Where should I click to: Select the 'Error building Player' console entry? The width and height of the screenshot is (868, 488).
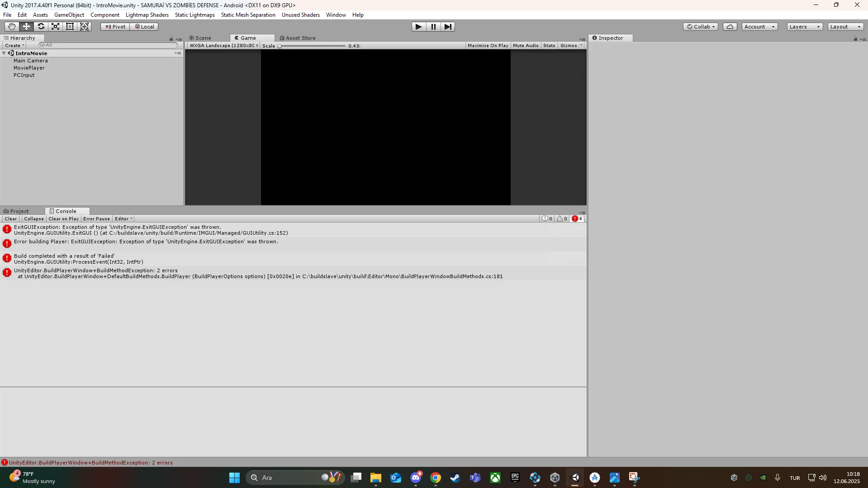[x=293, y=245]
